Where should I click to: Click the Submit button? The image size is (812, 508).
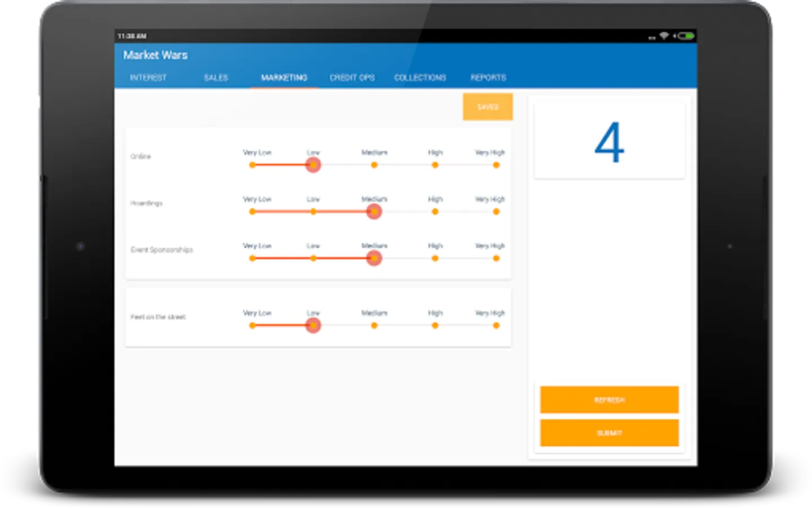click(x=609, y=433)
